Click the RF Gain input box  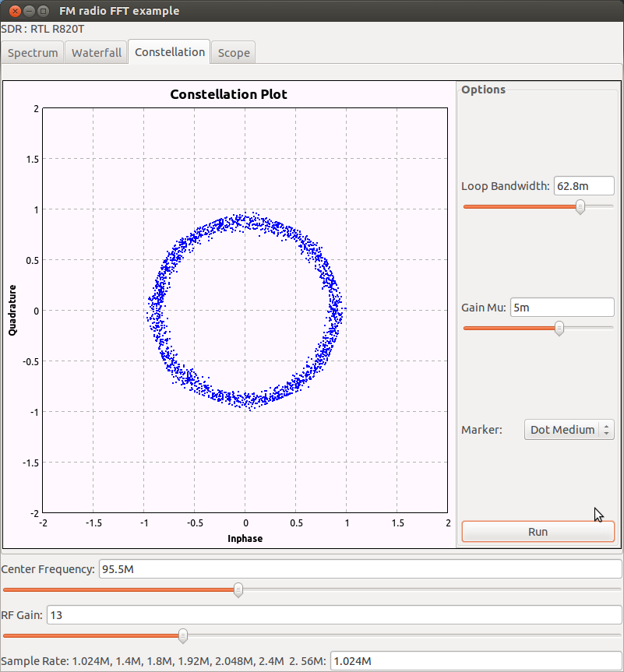click(x=333, y=615)
